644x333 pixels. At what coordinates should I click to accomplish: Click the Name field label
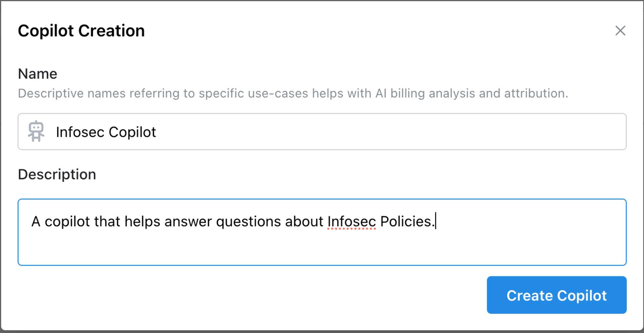pos(38,74)
